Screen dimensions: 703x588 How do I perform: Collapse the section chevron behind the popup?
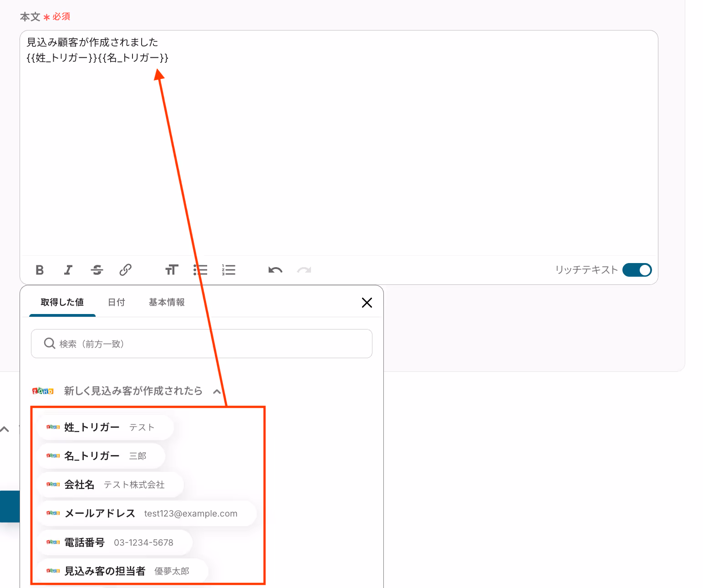click(x=5, y=429)
